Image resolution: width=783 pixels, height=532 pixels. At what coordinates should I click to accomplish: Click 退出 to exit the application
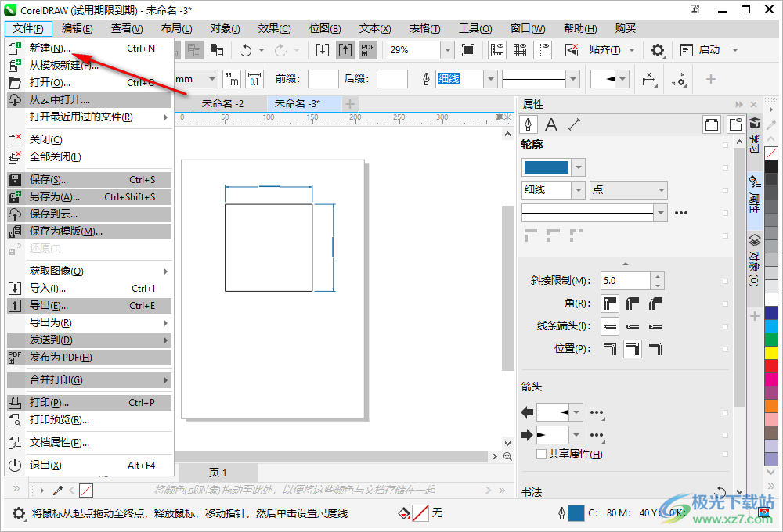[x=89, y=465]
